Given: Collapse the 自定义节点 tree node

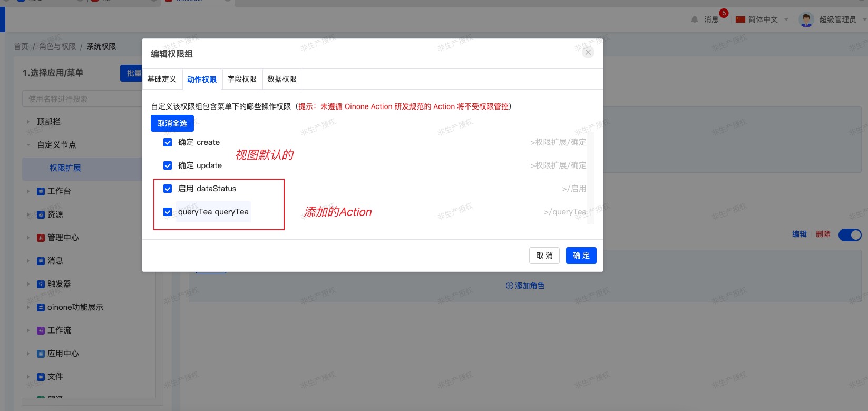Looking at the screenshot, I should click(x=28, y=145).
